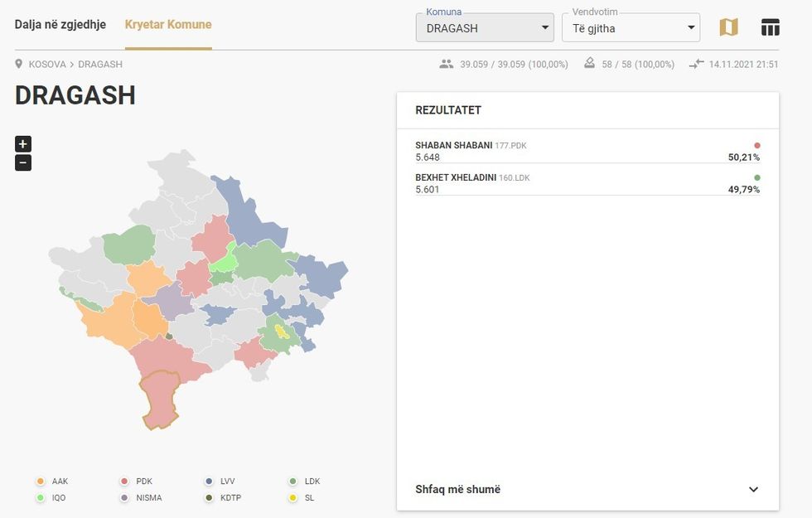Click the PDK legend color swatch
The height and width of the screenshot is (518, 812).
pyautogui.click(x=124, y=482)
